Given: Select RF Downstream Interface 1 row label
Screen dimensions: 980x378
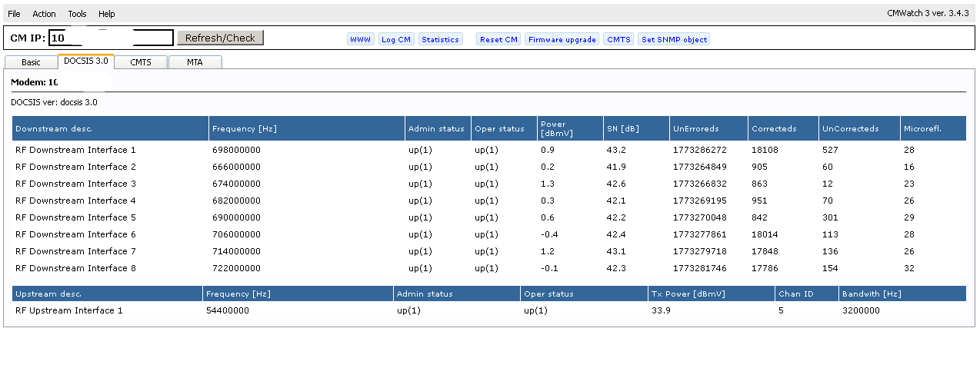Looking at the screenshot, I should 75,150.
